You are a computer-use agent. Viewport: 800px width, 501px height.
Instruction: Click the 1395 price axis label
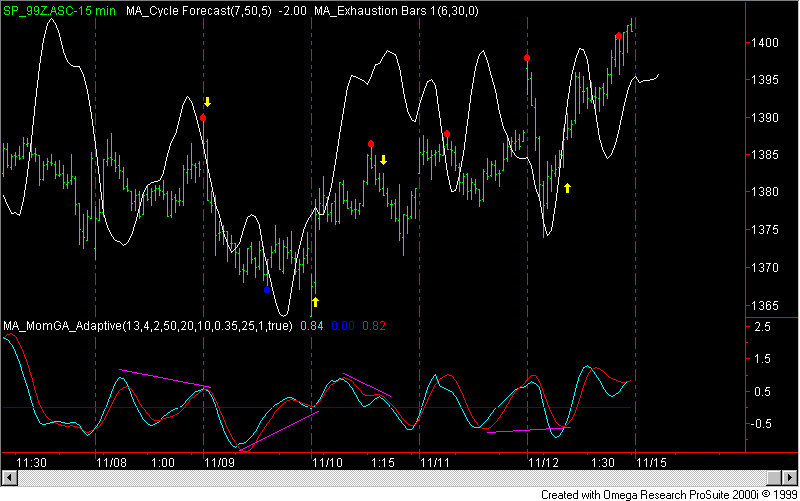765,80
